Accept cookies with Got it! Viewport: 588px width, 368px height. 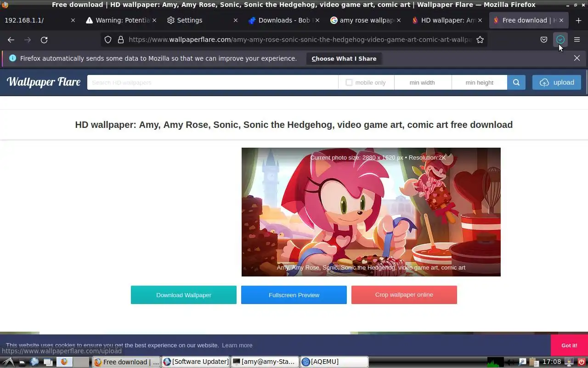[569, 345]
